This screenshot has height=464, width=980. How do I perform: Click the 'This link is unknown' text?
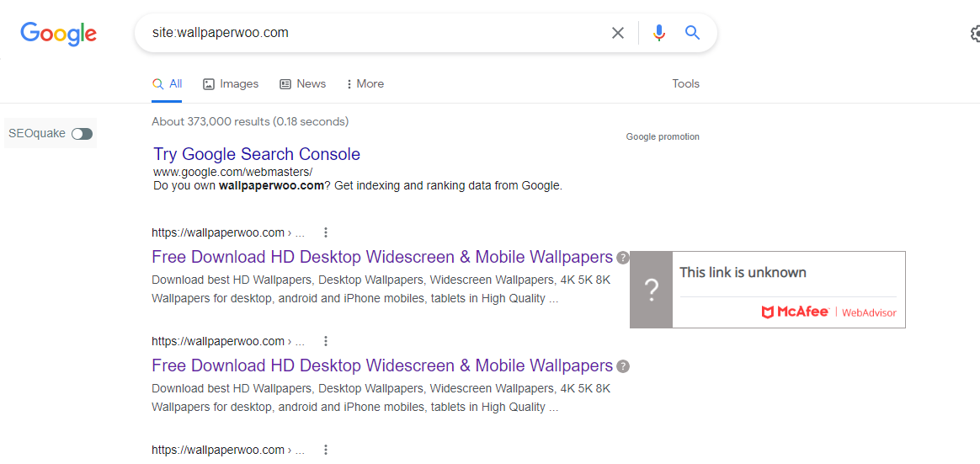(743, 273)
